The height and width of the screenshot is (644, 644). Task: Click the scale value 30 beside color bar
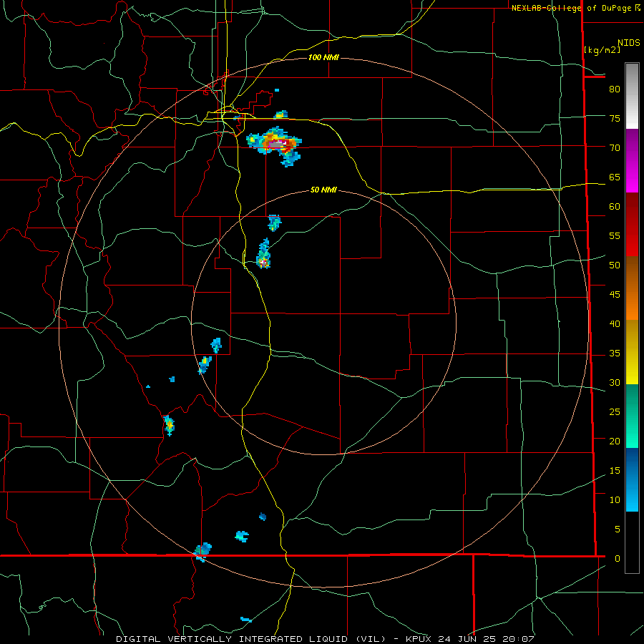(615, 382)
